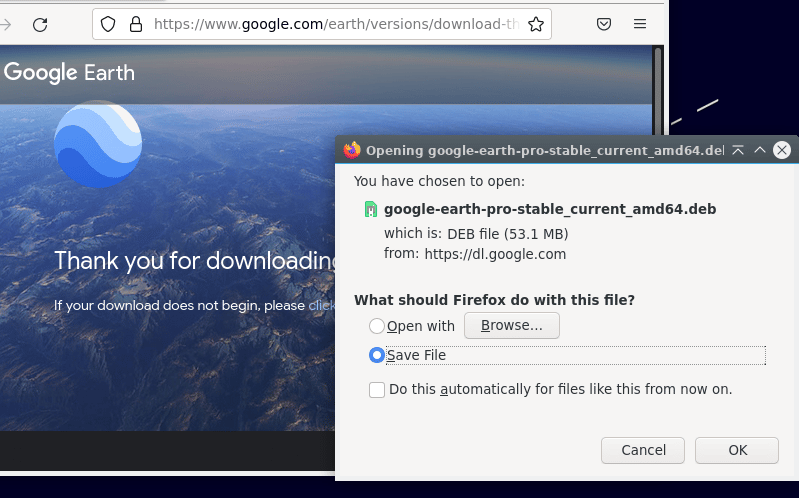Click the green deb package file icon
Image resolution: width=799 pixels, height=498 pixels.
371,209
